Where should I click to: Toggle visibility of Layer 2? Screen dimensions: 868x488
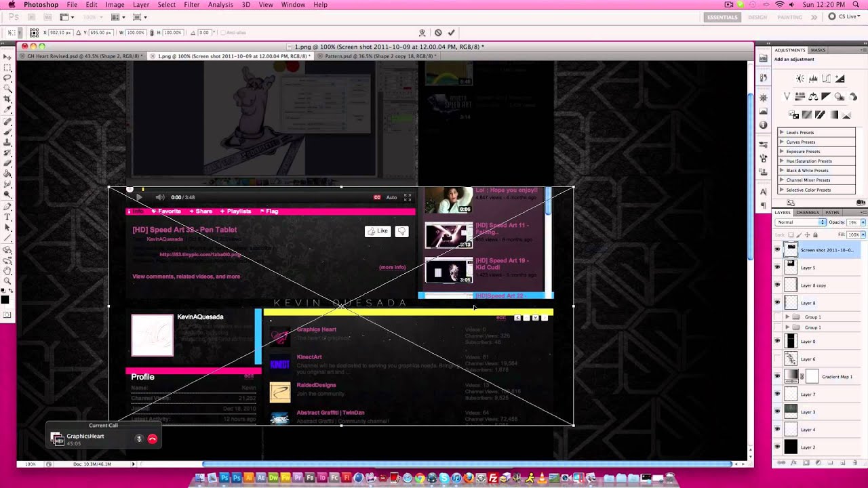[777, 447]
